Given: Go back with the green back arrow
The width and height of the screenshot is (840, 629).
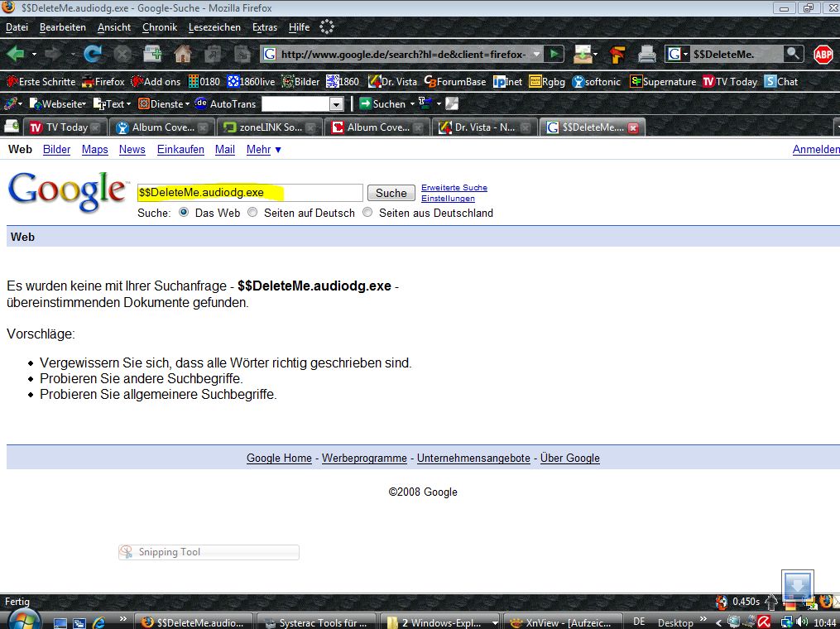Looking at the screenshot, I should [x=16, y=54].
